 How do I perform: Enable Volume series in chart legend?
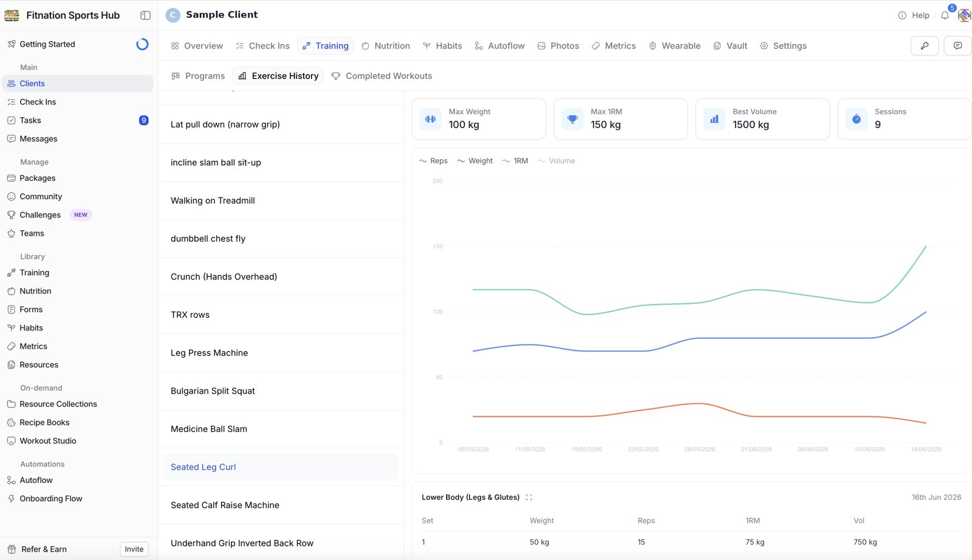(556, 161)
